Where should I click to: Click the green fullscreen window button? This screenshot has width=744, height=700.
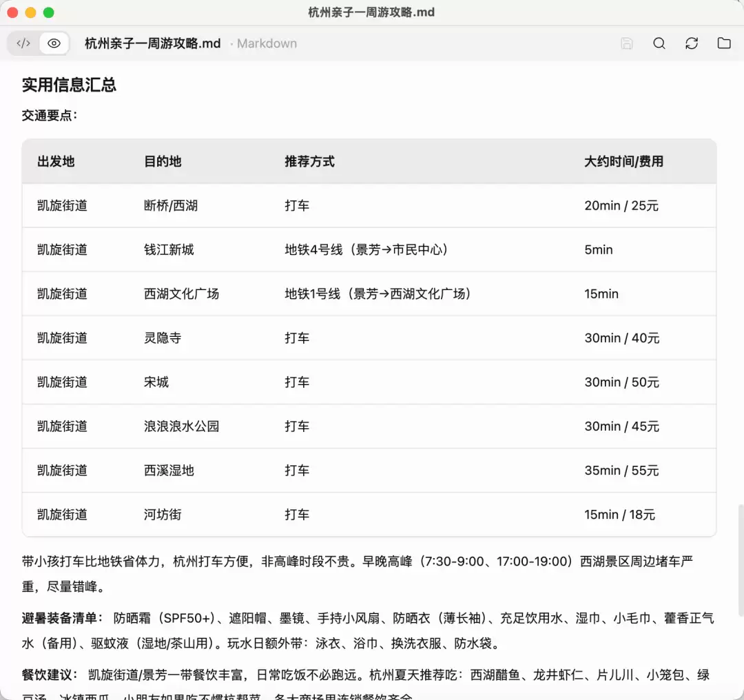point(48,12)
